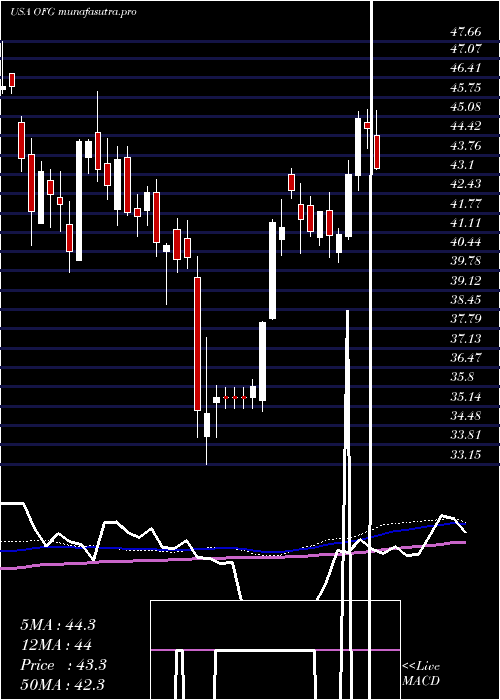Click the 37.79 price level label
The height and width of the screenshot is (700, 500).
coord(466,319)
